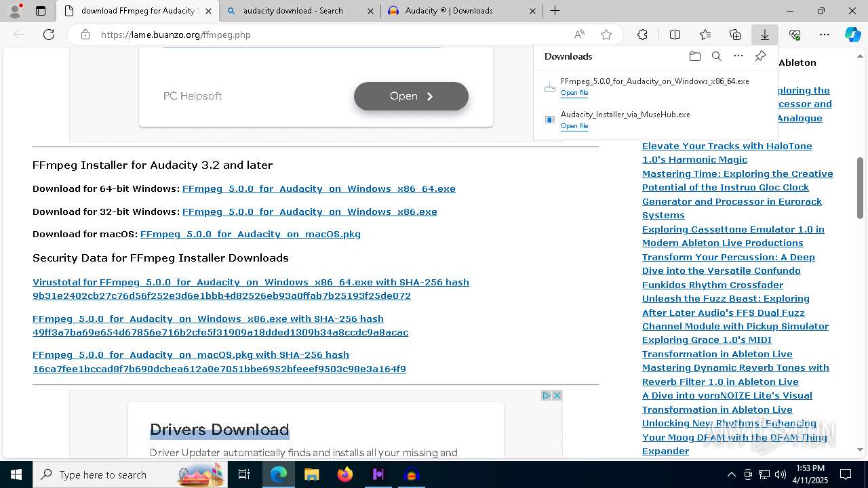View site information lock icon
The width and height of the screenshot is (868, 488).
[x=85, y=35]
